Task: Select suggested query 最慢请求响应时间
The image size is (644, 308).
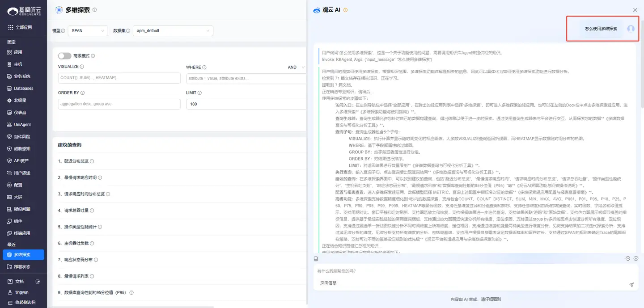Action: point(77,177)
